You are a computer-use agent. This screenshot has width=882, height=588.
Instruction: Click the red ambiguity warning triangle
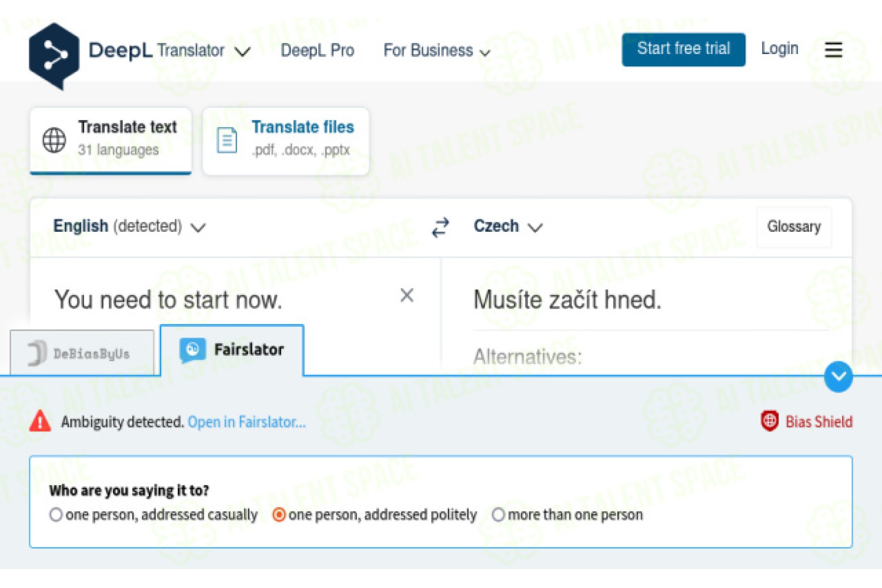tap(40, 421)
